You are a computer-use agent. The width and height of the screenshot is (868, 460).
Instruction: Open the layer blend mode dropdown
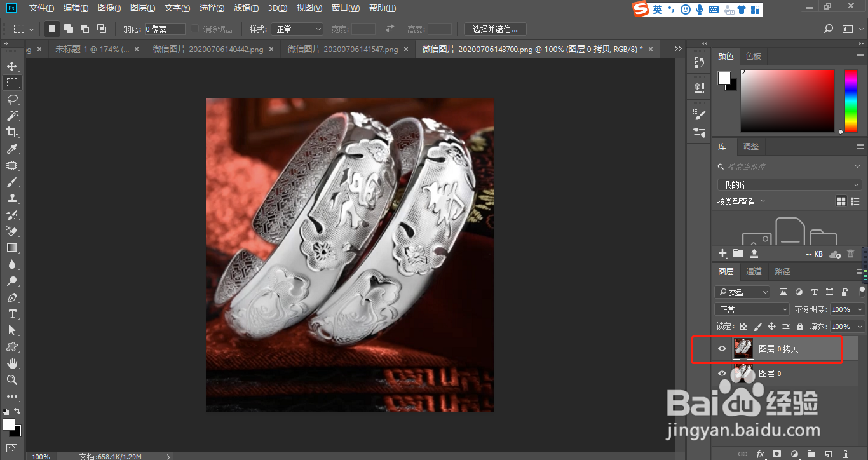coord(752,309)
